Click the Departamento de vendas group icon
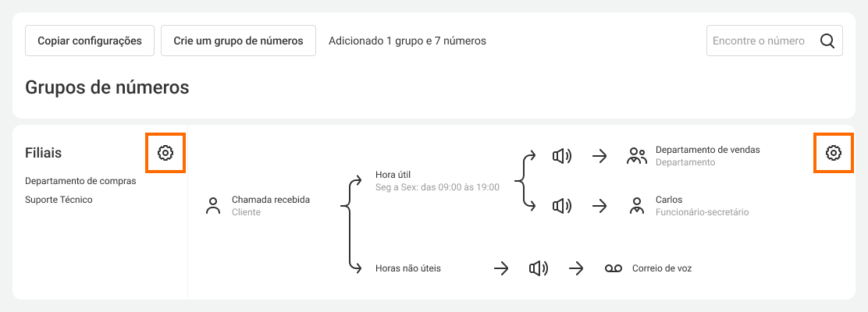Screen dimensions: 868x312 (637, 156)
